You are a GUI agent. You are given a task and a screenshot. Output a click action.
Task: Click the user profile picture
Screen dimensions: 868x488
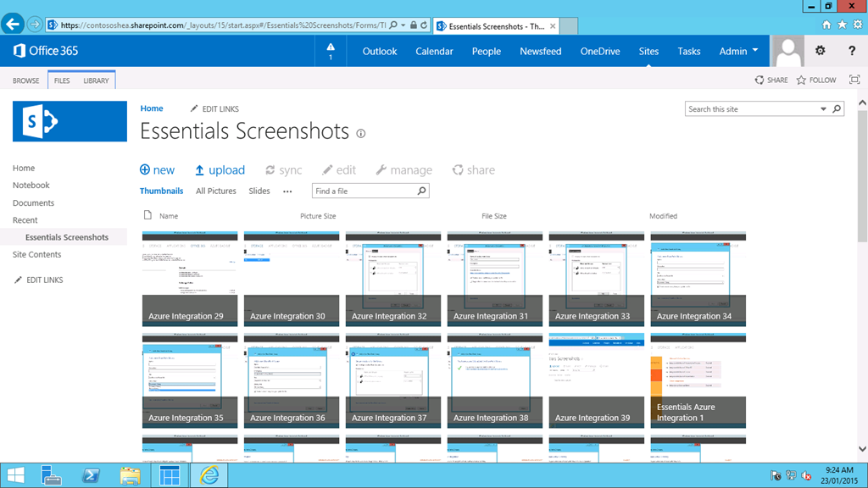[787, 51]
